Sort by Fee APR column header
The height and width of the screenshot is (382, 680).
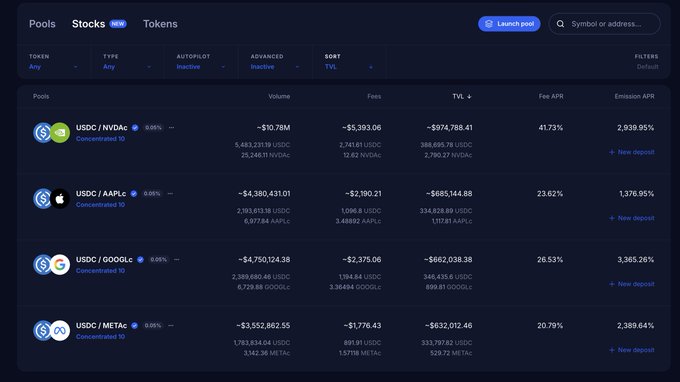pos(551,96)
